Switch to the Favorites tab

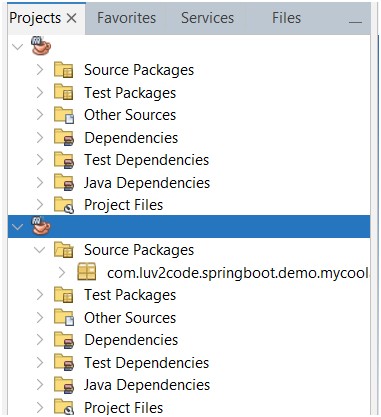pyautogui.click(x=126, y=18)
